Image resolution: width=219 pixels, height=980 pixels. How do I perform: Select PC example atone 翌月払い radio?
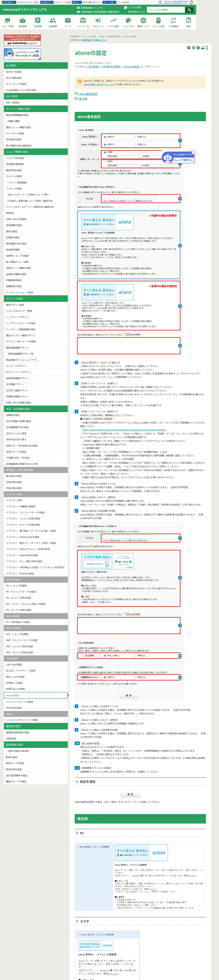point(78,847)
